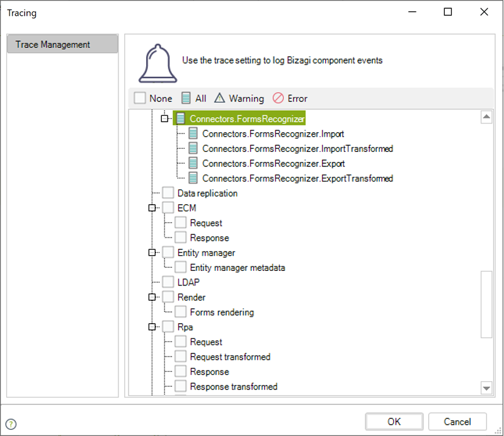Screen dimensions: 504x436
Task: Select the Trace Management tab
Action: click(62, 44)
